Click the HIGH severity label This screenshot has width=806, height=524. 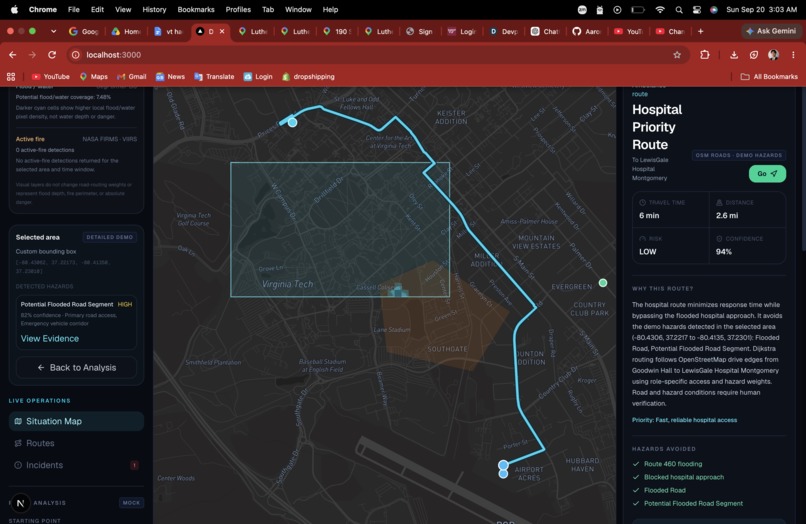125,304
